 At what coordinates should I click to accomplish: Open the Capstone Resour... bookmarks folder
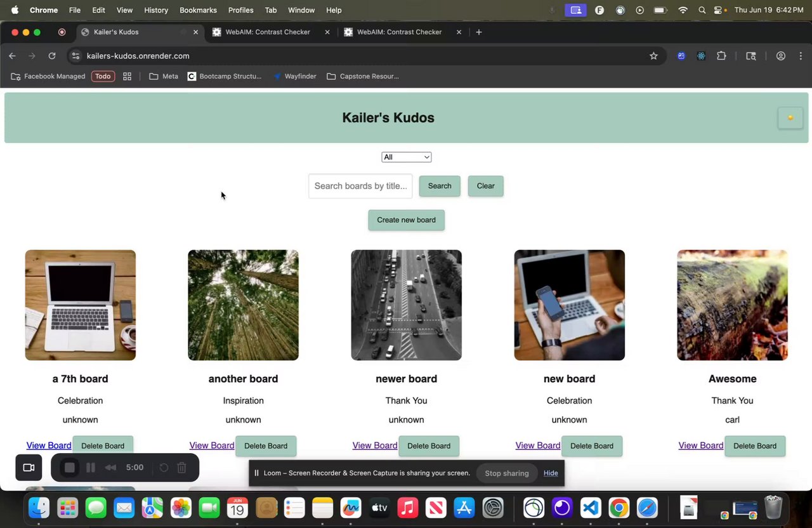[x=363, y=76]
